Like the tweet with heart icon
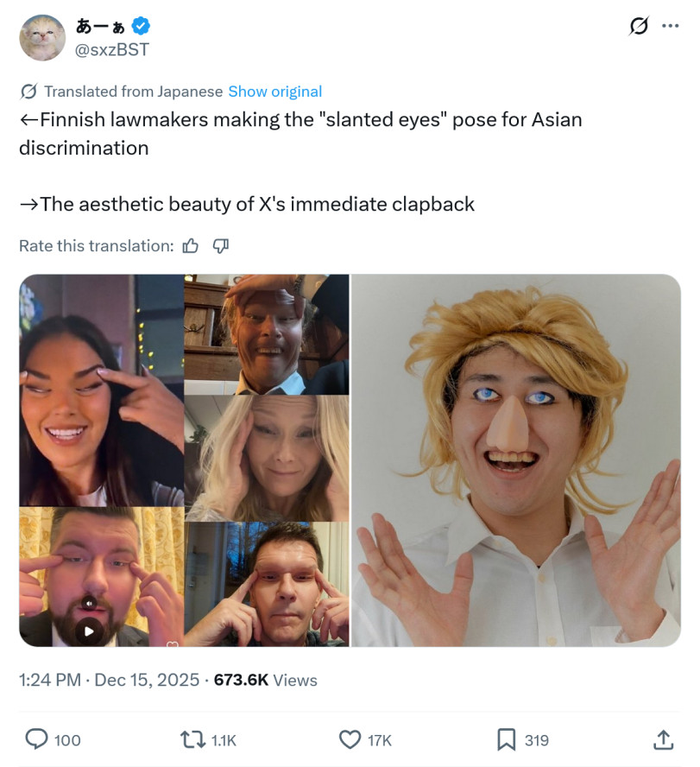Screen dimensions: 700x767 pyautogui.click(x=350, y=739)
